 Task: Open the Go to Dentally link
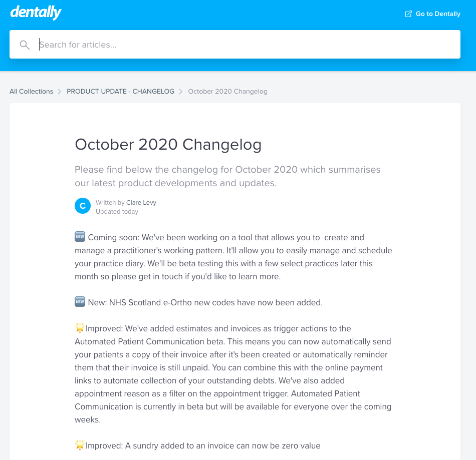click(437, 14)
